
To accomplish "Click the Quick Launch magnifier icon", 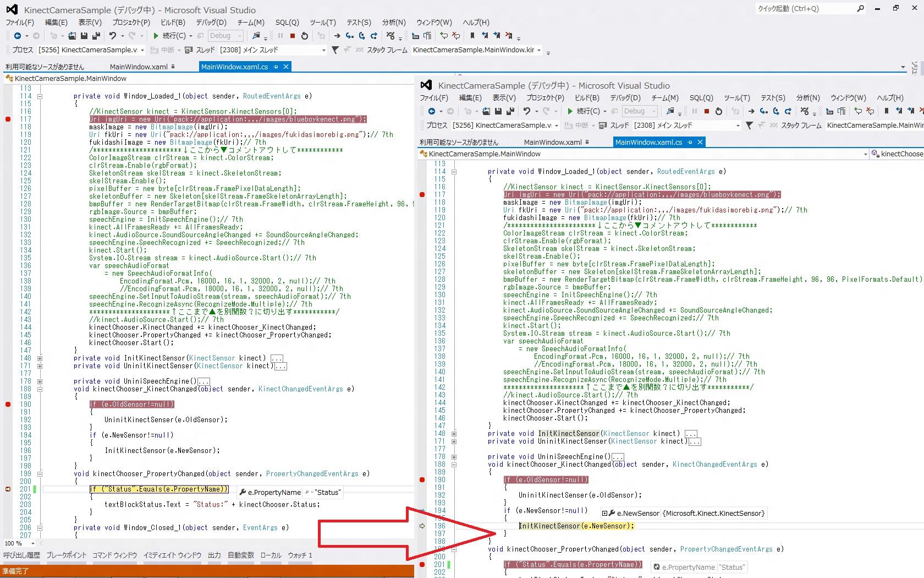I will (860, 8).
